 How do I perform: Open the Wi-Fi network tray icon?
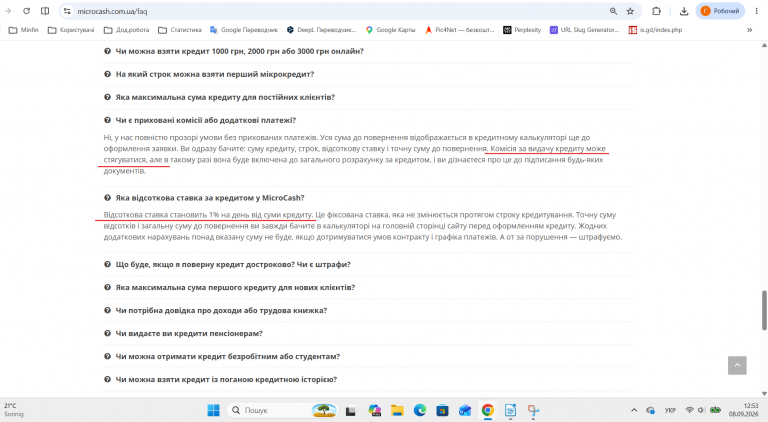point(690,410)
